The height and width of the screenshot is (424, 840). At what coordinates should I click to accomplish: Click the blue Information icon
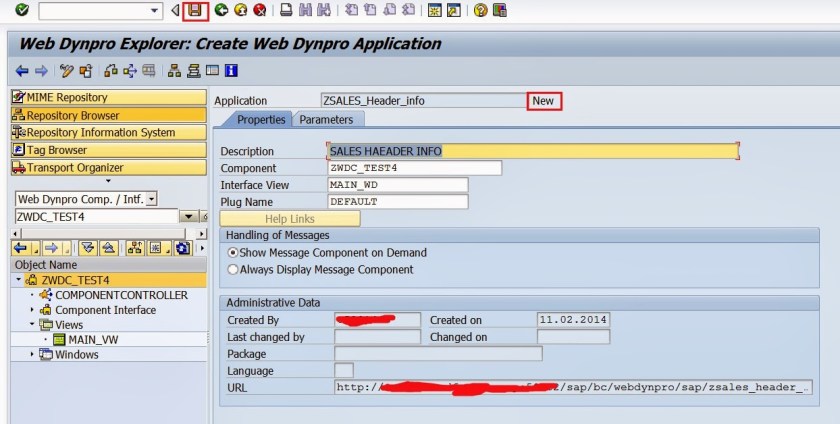click(x=231, y=71)
